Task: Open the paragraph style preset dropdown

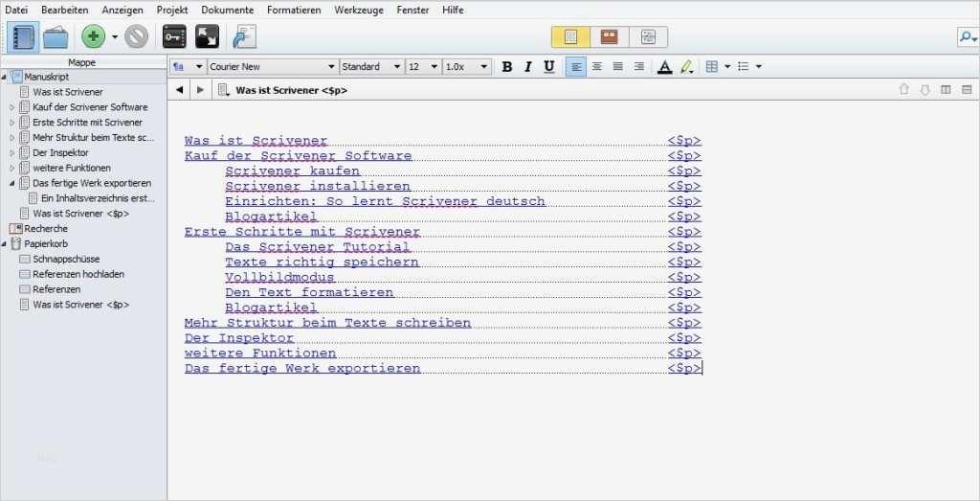Action: click(189, 66)
